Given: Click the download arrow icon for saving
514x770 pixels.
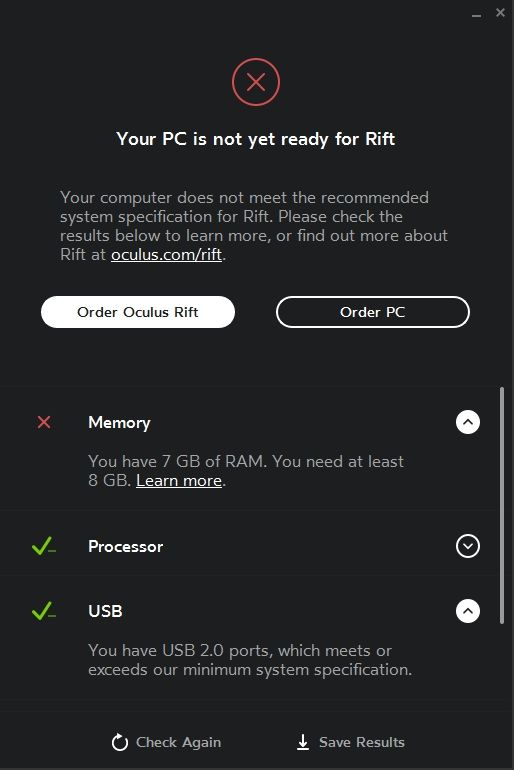Looking at the screenshot, I should pos(303,742).
